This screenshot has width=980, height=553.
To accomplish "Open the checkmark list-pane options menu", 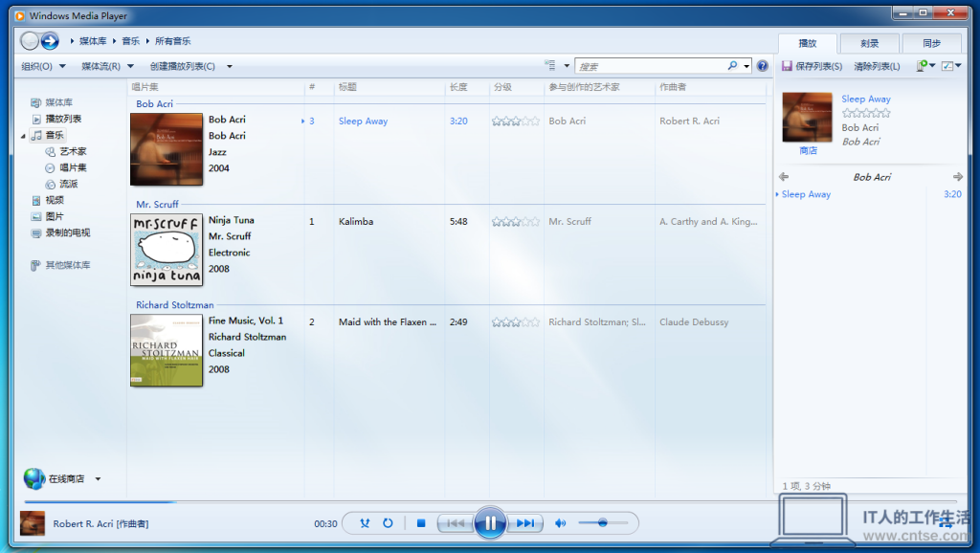I will (x=951, y=66).
